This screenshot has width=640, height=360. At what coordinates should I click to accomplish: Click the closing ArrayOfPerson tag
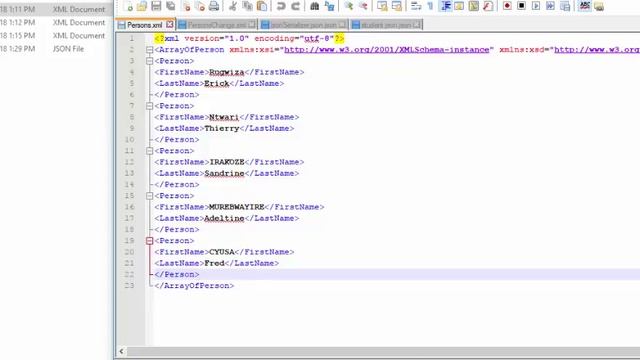tap(194, 286)
